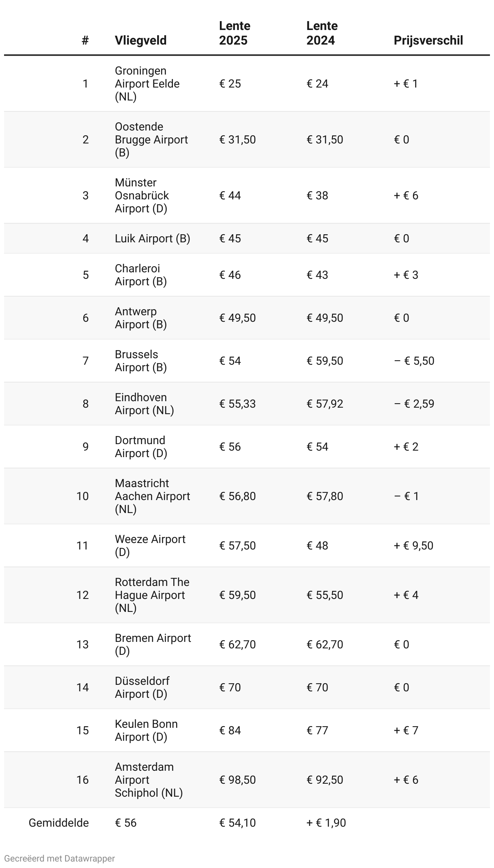
Task: Click the Vliegveld column header
Action: (x=141, y=41)
